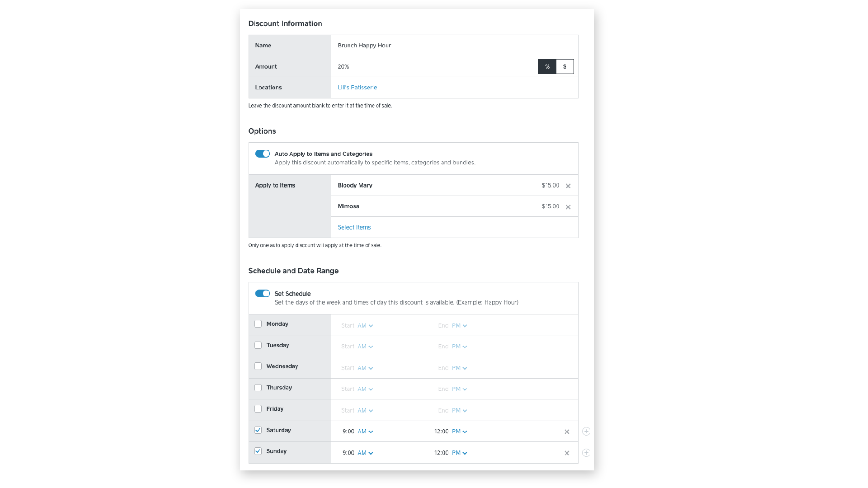
Task: Clear Sunday schedule with X icon
Action: (x=566, y=453)
